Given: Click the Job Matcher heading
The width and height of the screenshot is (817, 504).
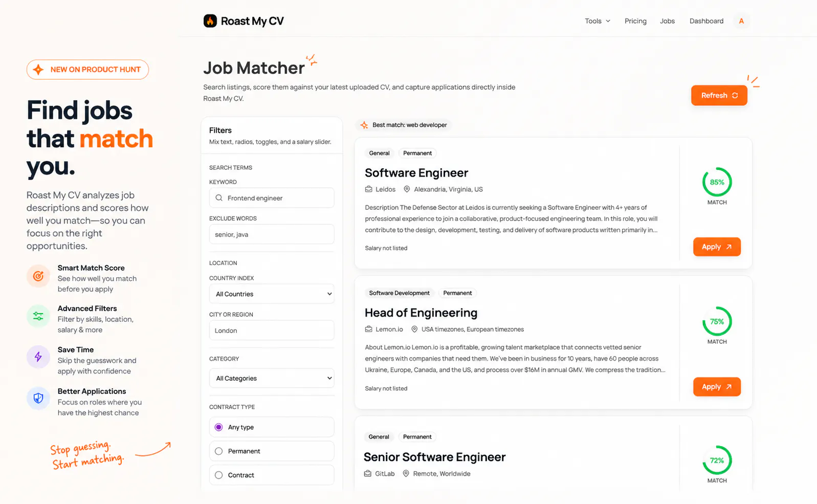Looking at the screenshot, I should pyautogui.click(x=254, y=68).
